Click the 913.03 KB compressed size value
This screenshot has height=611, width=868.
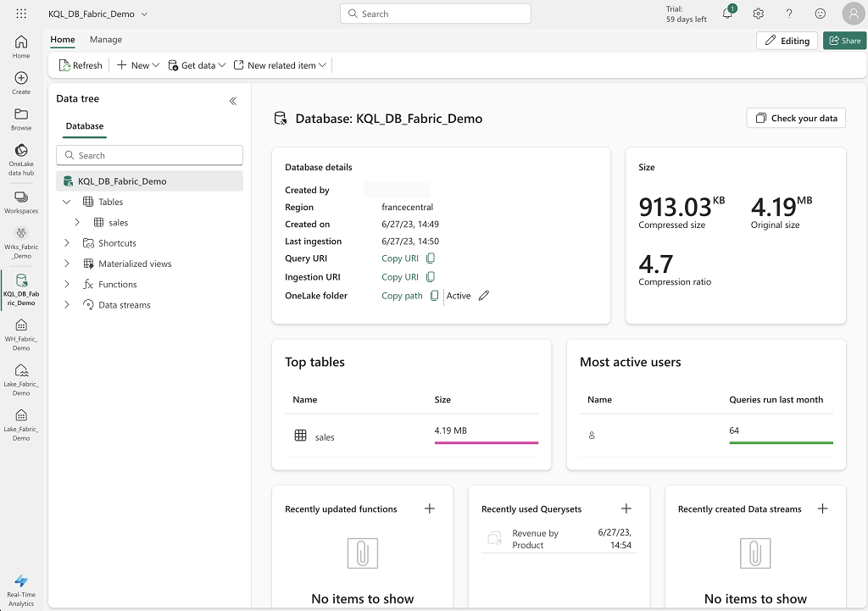coord(682,207)
